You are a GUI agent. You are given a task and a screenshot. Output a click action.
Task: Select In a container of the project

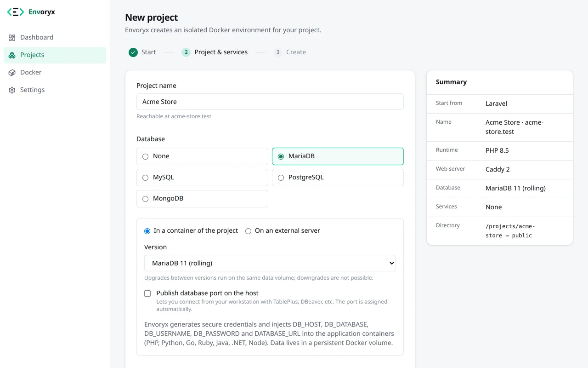191,231
